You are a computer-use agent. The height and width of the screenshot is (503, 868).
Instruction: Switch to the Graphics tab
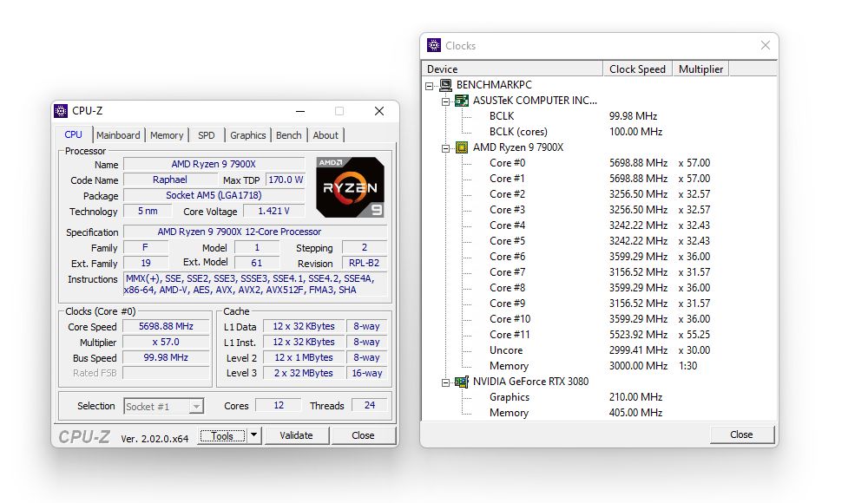(x=248, y=135)
